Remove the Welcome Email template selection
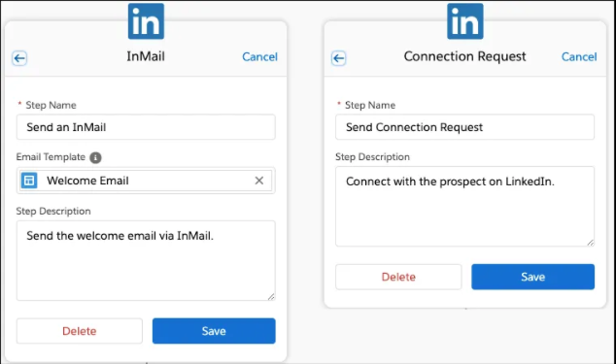Screen dimensions: 616x364 [x=258, y=181]
